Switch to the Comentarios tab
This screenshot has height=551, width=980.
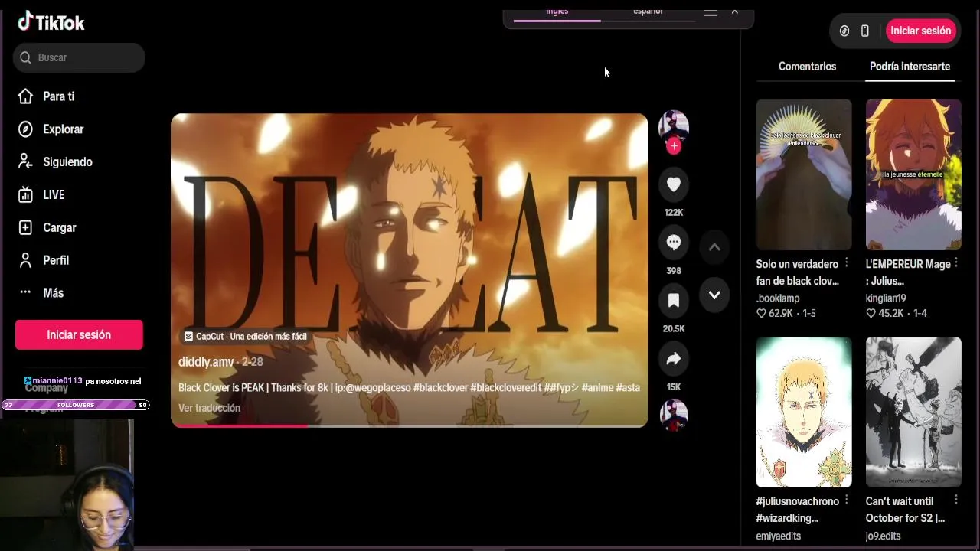click(807, 67)
